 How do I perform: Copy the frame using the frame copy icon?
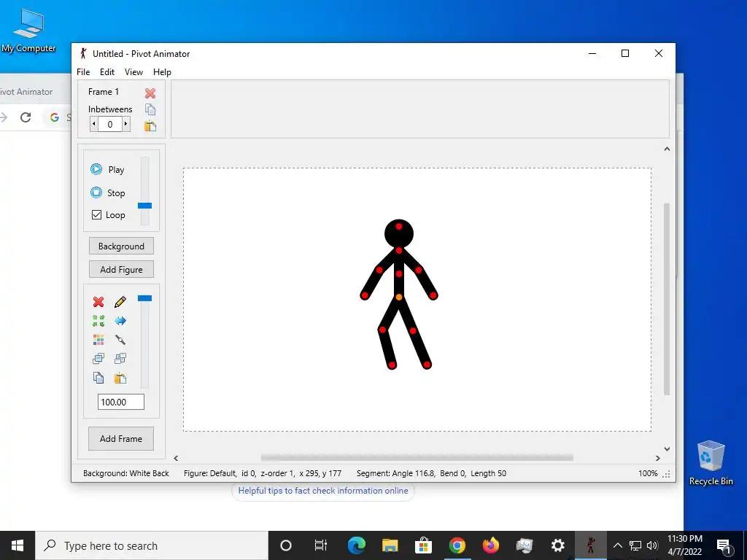[150, 109]
